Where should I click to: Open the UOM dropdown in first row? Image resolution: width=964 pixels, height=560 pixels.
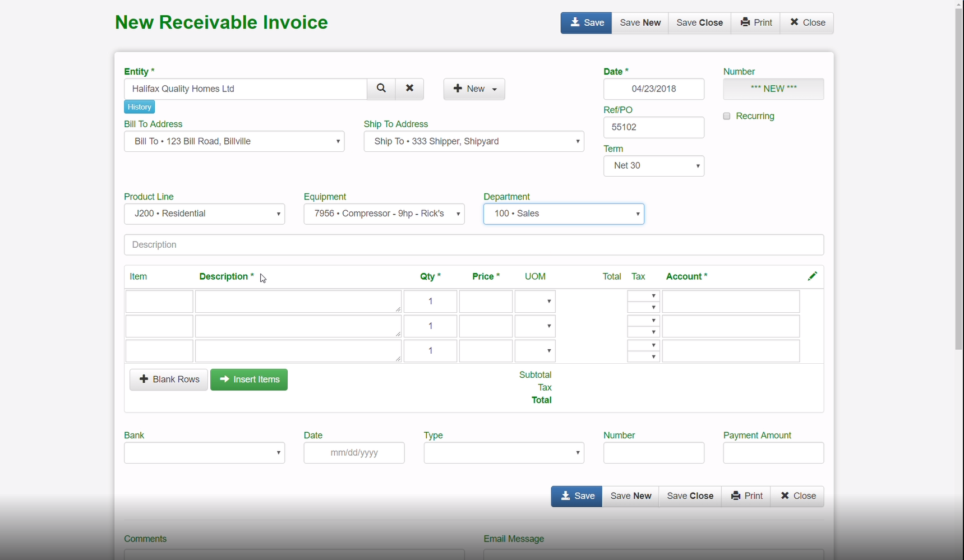(x=536, y=302)
